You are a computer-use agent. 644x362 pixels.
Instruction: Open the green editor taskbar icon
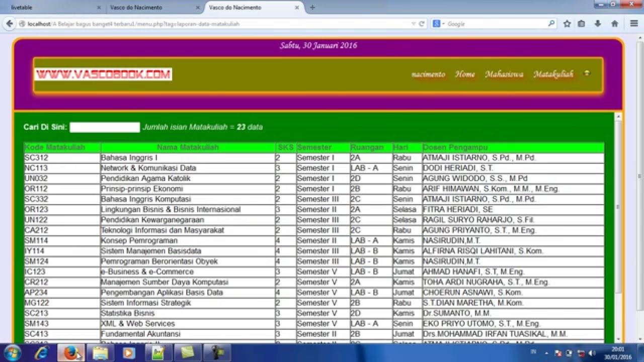158,353
